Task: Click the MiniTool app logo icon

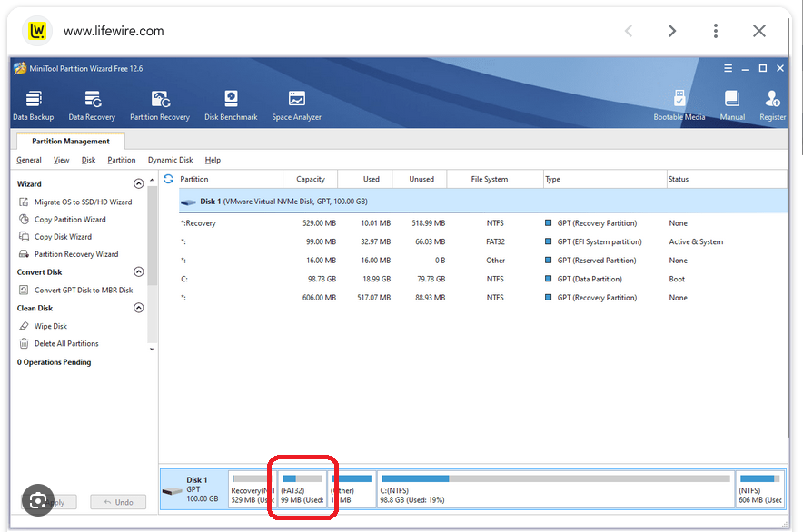Action: [x=20, y=68]
